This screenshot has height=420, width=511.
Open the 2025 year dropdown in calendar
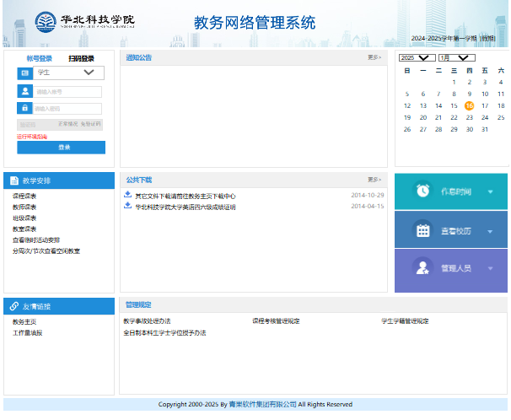coord(417,57)
